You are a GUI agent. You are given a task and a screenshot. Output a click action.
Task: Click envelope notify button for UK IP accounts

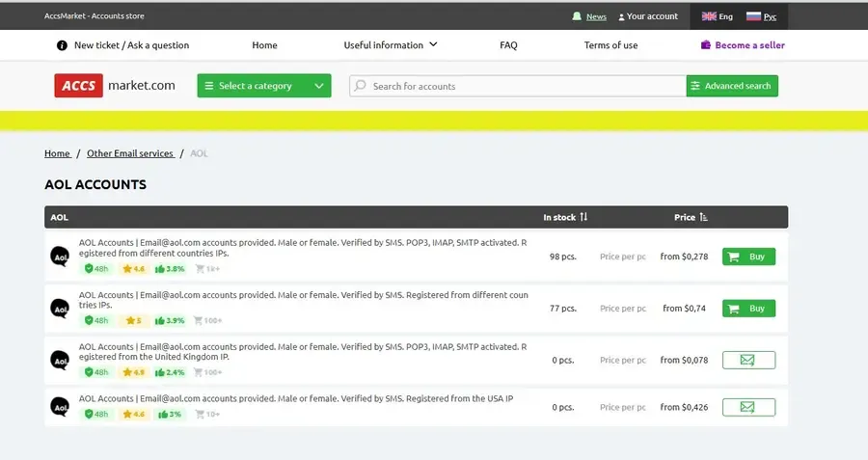click(748, 361)
